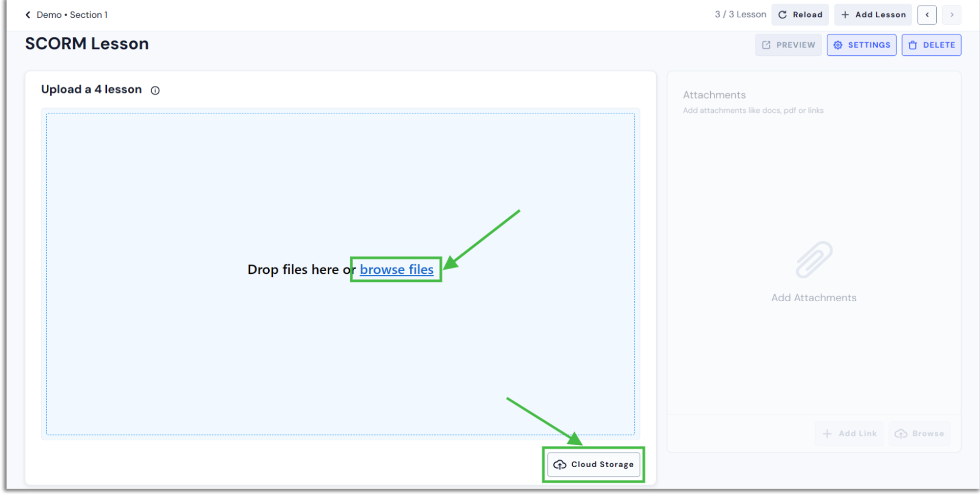Click the external-link icon beside Preview

tap(766, 45)
